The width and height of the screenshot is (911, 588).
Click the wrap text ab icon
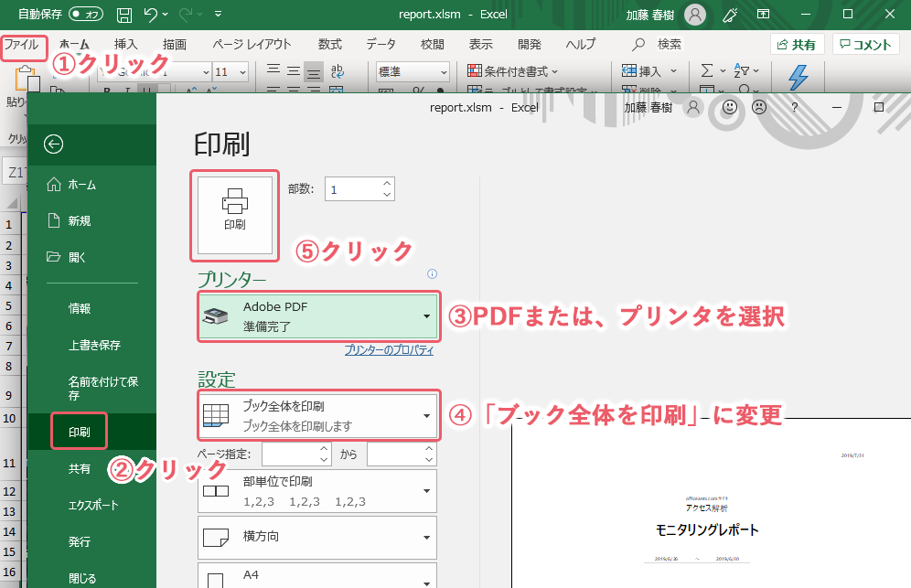click(337, 71)
